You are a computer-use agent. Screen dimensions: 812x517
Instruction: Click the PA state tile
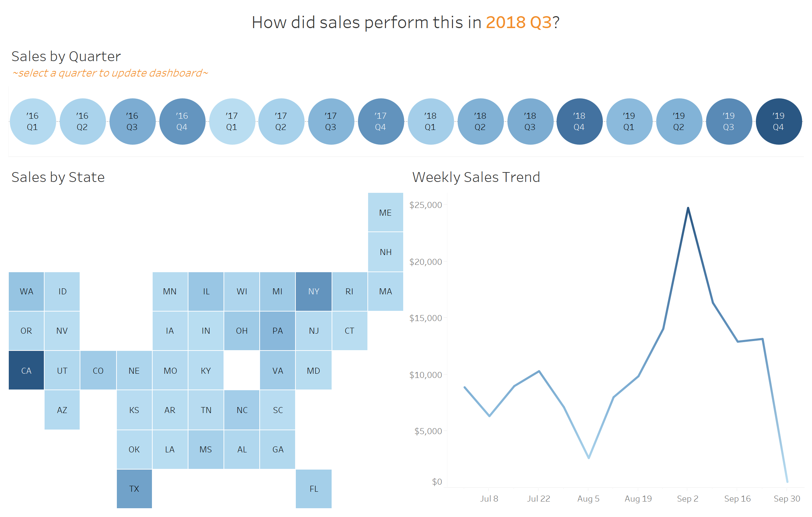click(278, 331)
